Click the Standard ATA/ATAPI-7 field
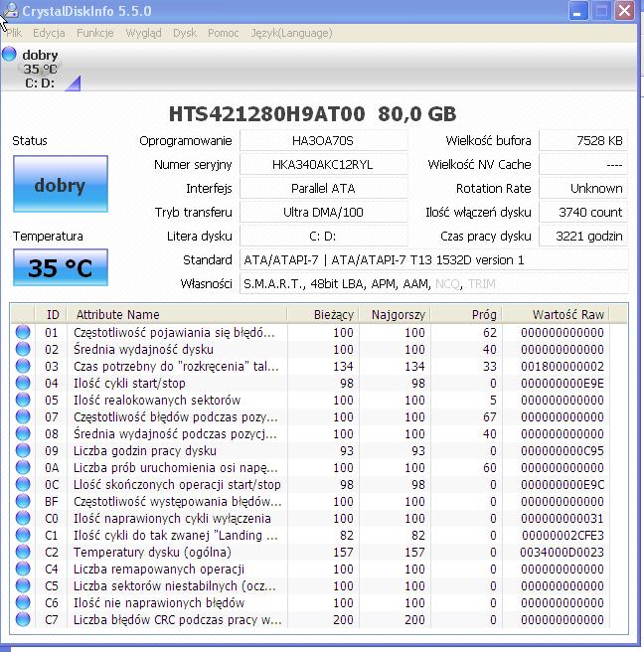The image size is (644, 652). click(x=433, y=260)
